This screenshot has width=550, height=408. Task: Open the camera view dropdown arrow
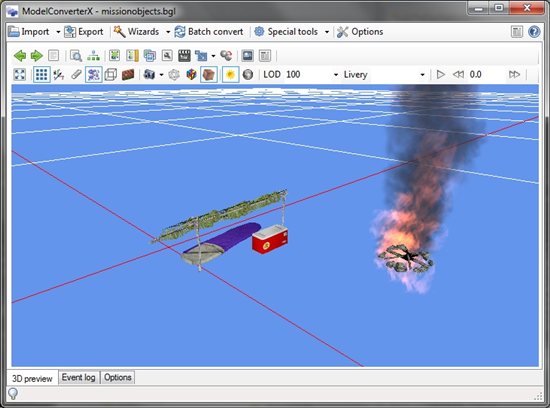[161, 75]
